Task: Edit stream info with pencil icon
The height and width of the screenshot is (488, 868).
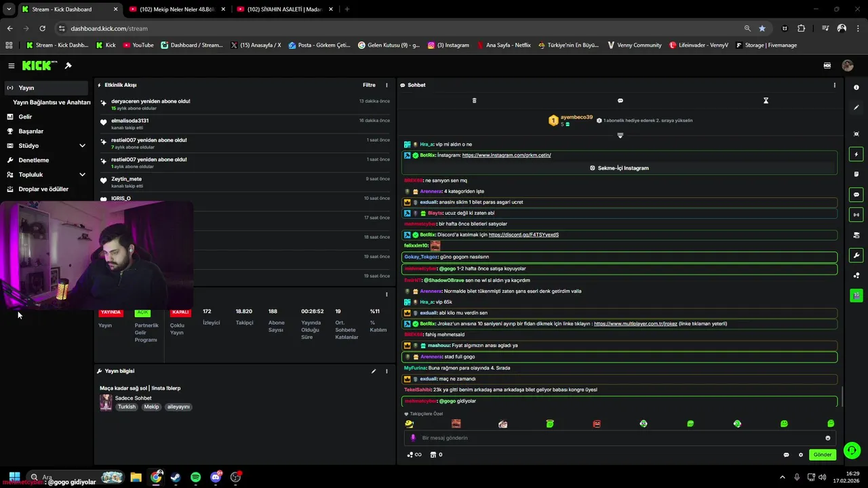Action: coord(374,371)
